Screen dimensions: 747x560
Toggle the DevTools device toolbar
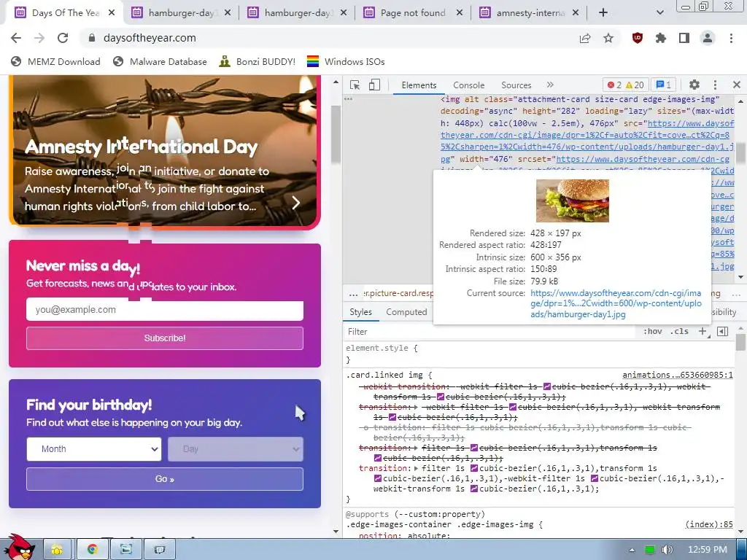point(374,85)
